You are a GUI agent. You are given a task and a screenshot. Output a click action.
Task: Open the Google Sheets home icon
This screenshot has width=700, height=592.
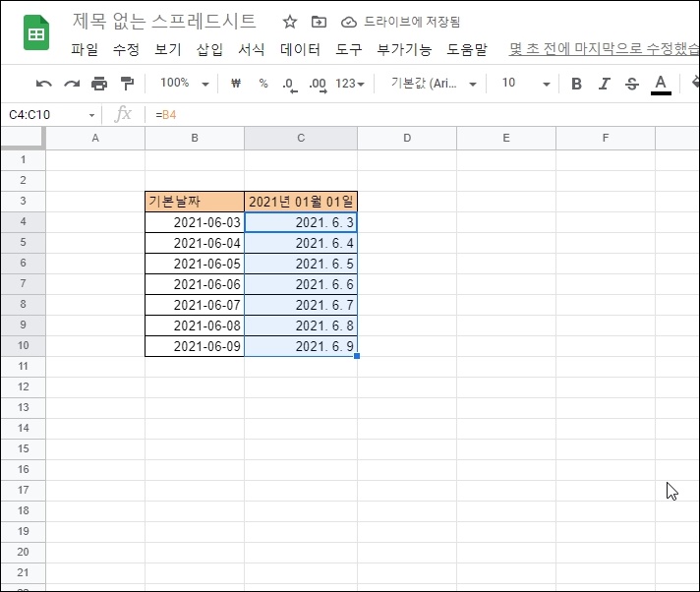coord(36,32)
